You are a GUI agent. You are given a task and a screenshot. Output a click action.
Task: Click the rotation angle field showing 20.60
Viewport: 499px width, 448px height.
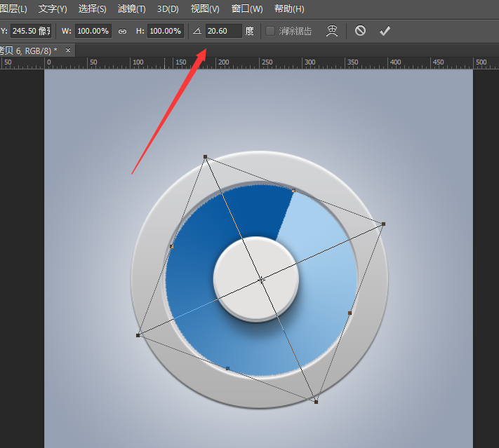[222, 31]
